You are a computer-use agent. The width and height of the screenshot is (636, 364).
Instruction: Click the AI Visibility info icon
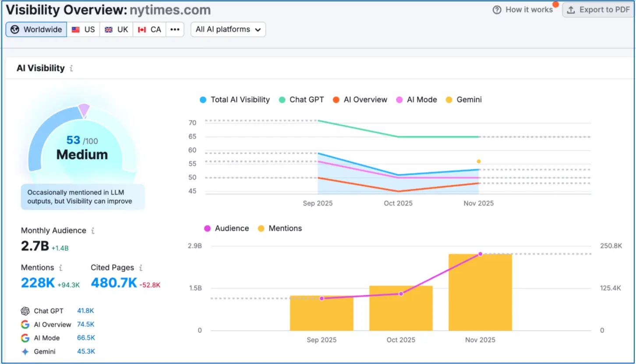click(71, 68)
